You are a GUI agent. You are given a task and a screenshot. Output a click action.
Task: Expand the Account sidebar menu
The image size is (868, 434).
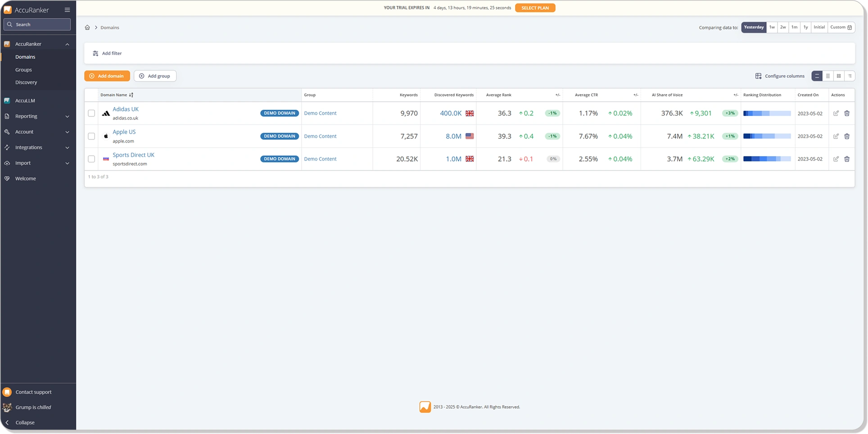click(x=24, y=132)
